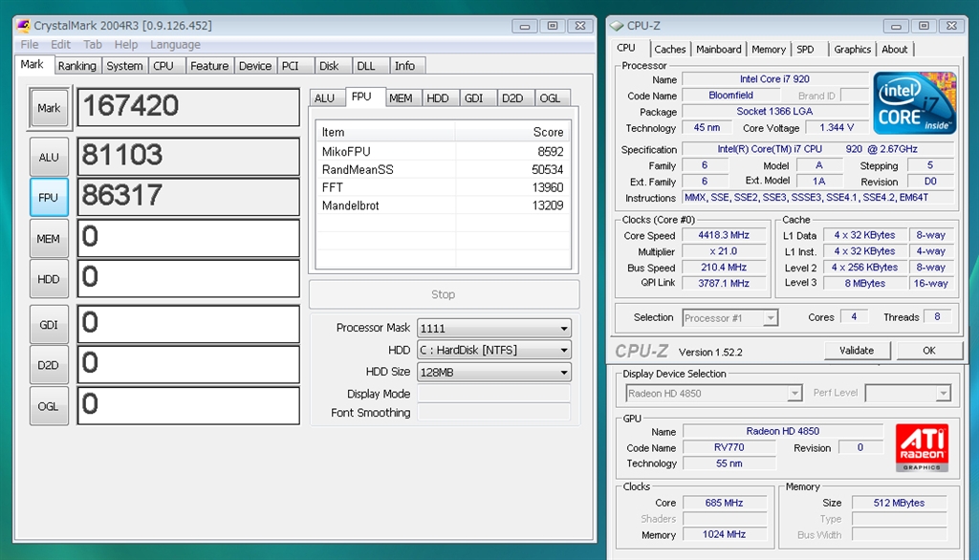
Task: Switch to the Ranking tab
Action: (76, 66)
